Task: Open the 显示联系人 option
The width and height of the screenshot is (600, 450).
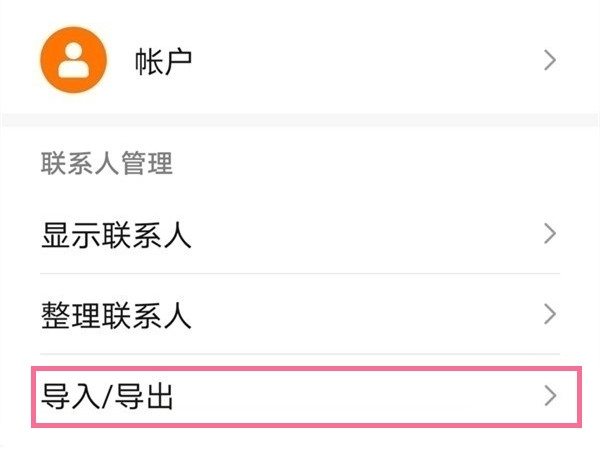Action: click(116, 235)
